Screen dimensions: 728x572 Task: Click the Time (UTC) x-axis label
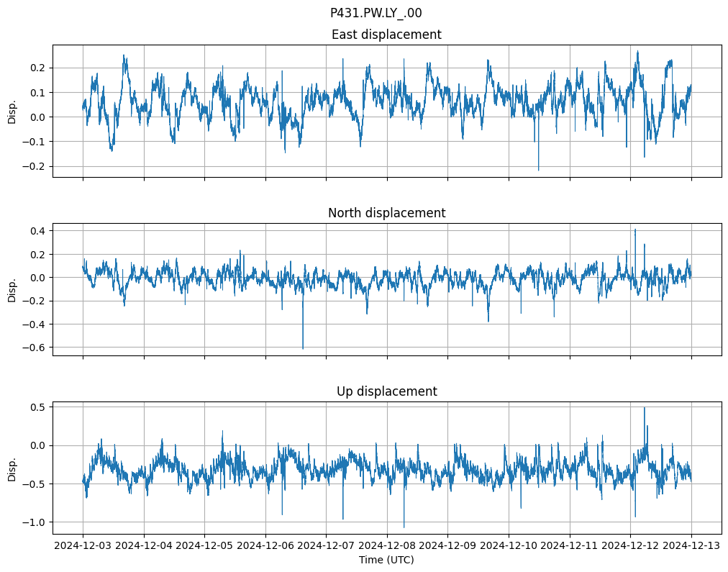386,560
